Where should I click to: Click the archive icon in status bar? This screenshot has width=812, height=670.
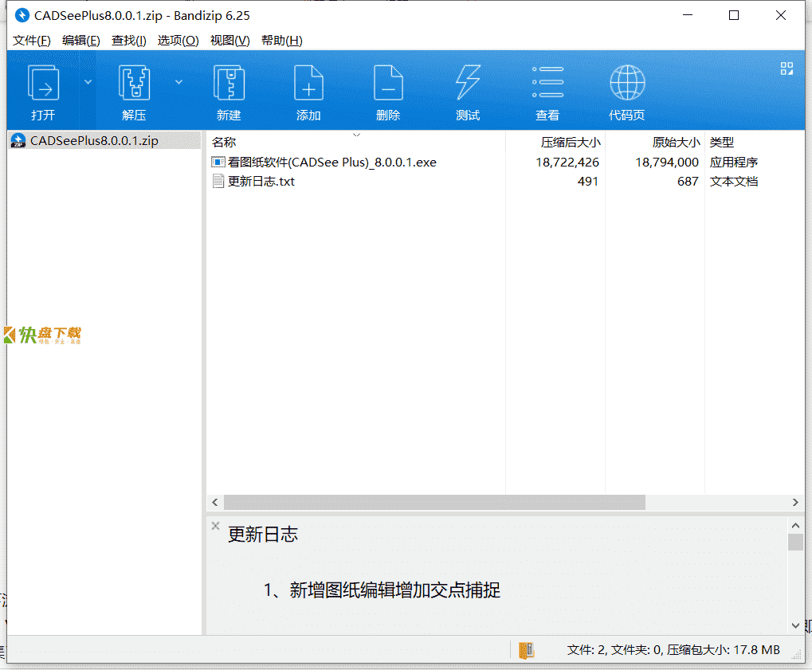[x=526, y=650]
